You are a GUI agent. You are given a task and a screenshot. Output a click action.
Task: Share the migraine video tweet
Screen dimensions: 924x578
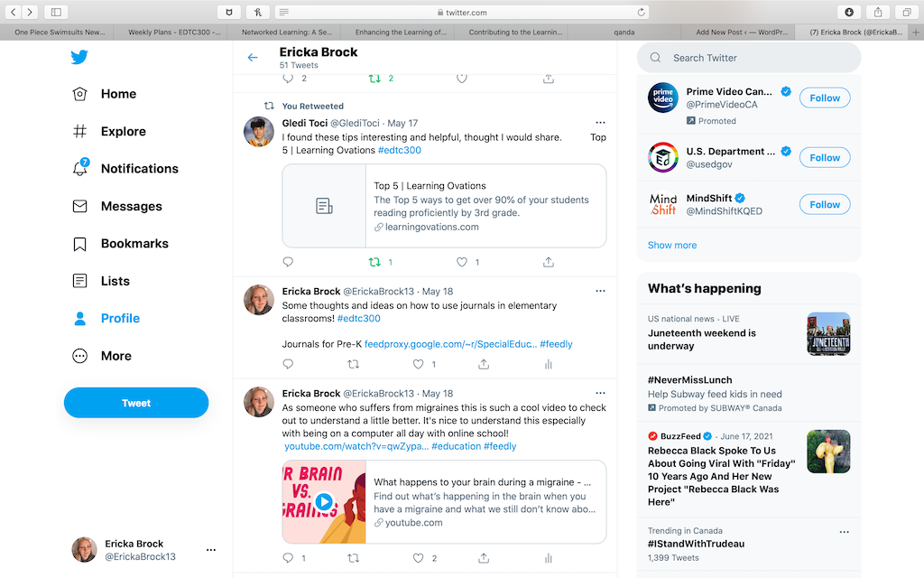tap(484, 557)
